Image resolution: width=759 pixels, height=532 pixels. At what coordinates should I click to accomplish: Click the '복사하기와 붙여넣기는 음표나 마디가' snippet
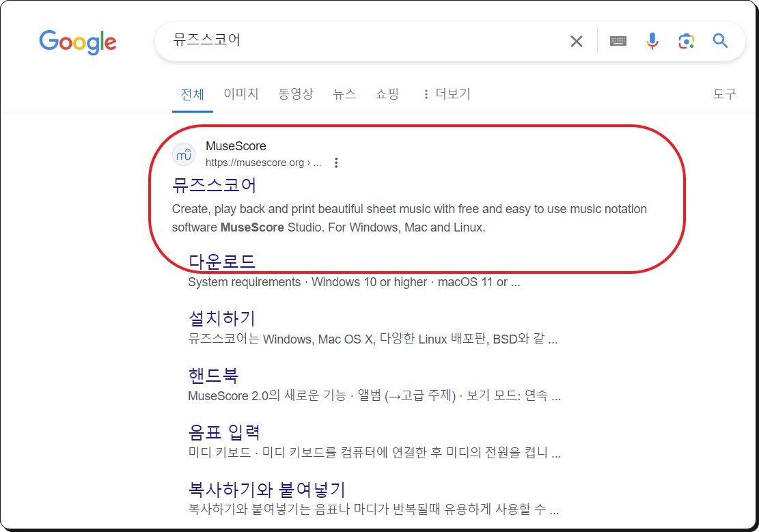(373, 509)
